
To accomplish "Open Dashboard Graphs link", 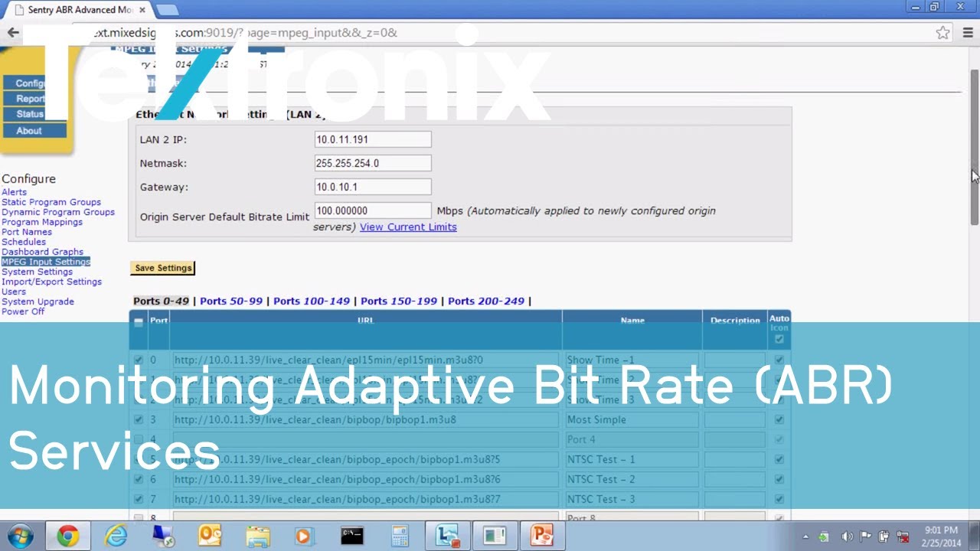I will pos(42,252).
